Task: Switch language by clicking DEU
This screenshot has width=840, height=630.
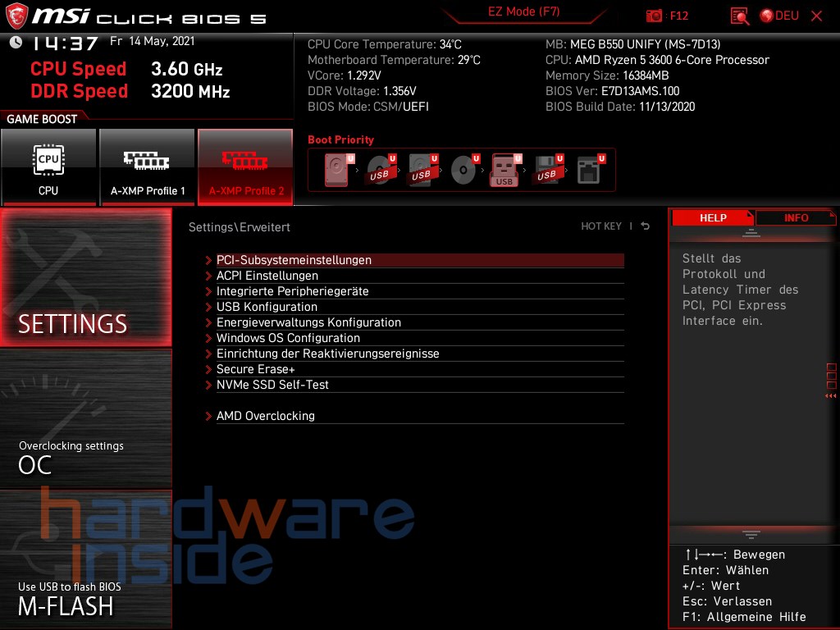Action: coord(786,16)
